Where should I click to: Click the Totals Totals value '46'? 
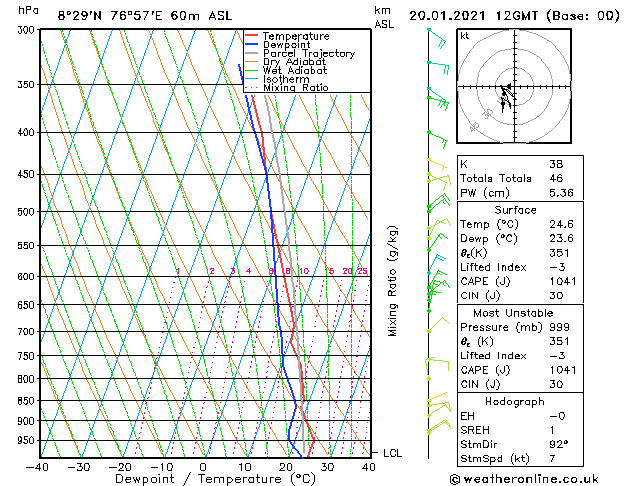556,178
